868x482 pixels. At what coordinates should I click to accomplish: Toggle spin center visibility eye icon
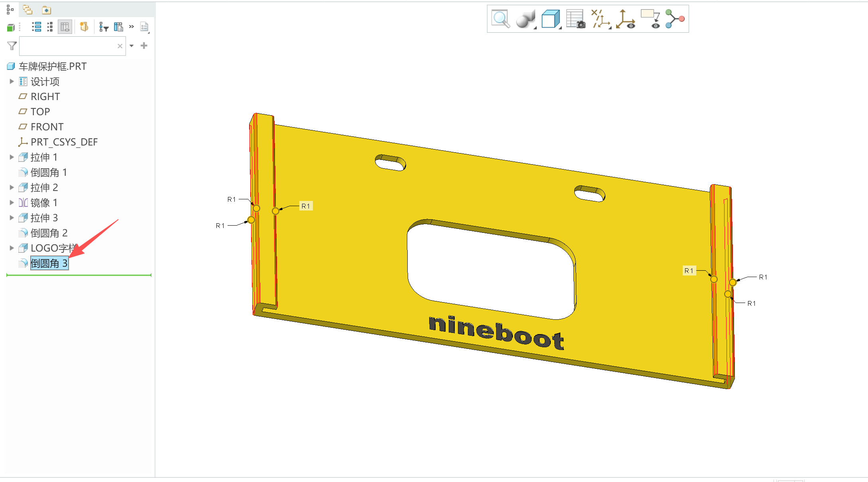coord(625,19)
